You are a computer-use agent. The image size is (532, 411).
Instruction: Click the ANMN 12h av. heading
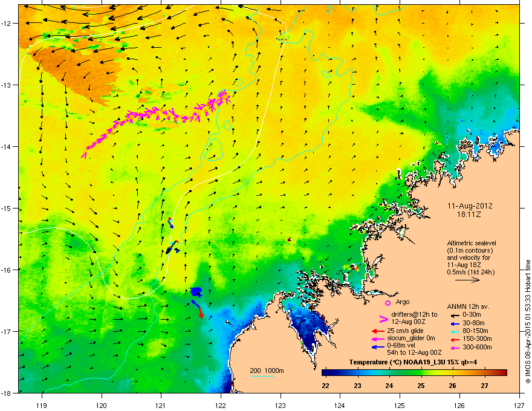pyautogui.click(x=468, y=306)
